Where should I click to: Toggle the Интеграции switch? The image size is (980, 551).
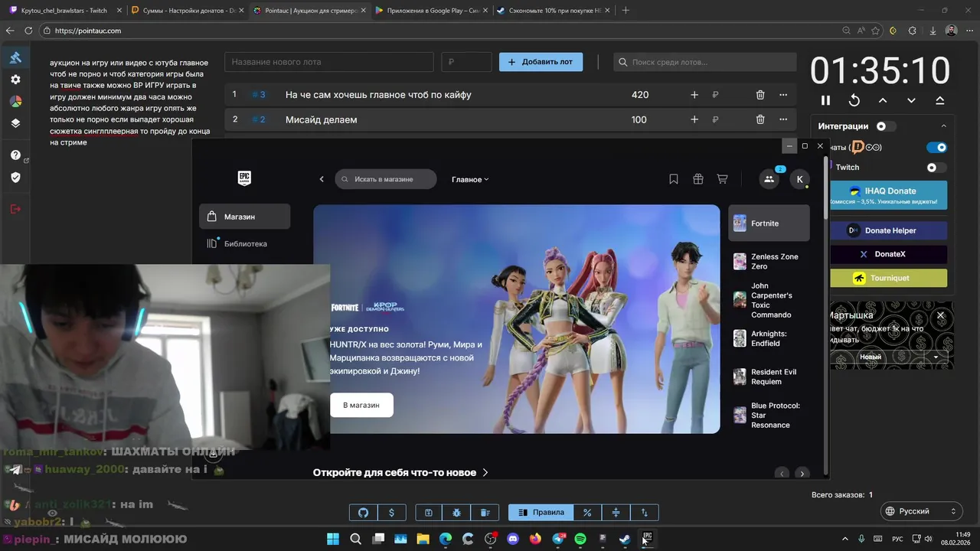885,126
